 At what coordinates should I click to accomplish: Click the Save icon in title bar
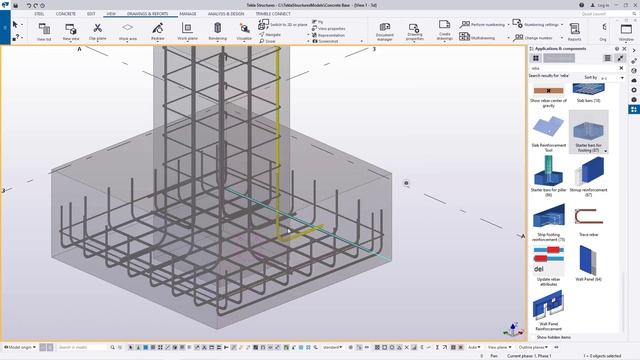[x=16, y=5]
